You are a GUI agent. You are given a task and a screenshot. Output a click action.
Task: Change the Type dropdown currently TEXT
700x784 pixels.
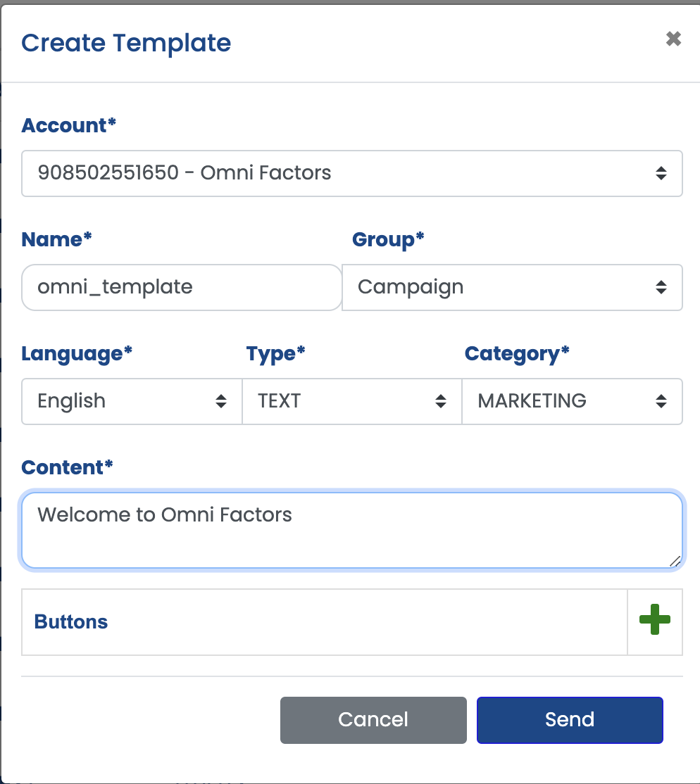(351, 401)
